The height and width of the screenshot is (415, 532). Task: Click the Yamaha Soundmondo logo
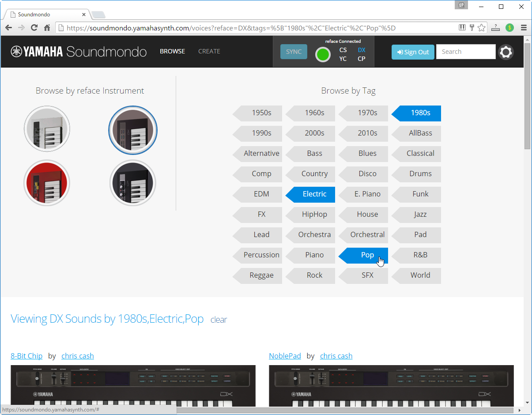tap(79, 52)
